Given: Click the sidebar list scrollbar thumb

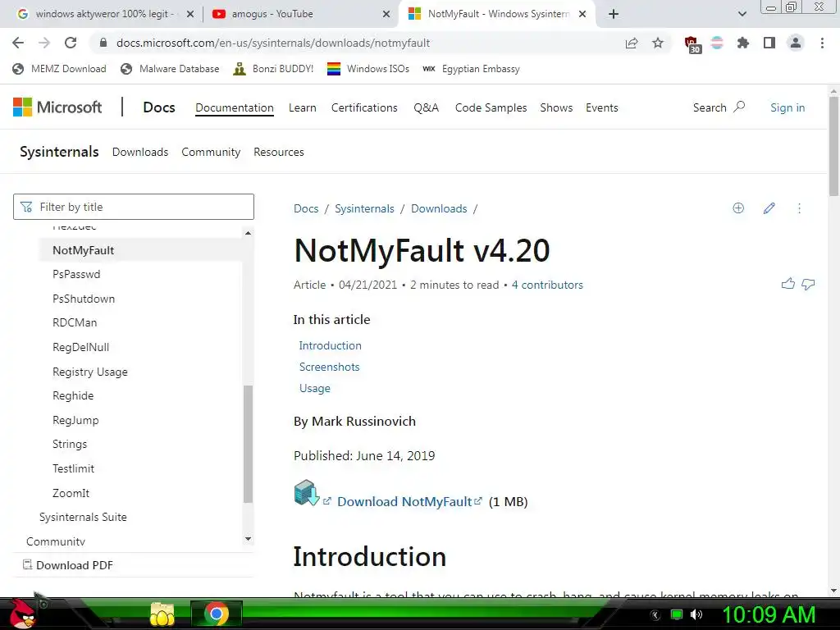Looking at the screenshot, I should point(248,444).
